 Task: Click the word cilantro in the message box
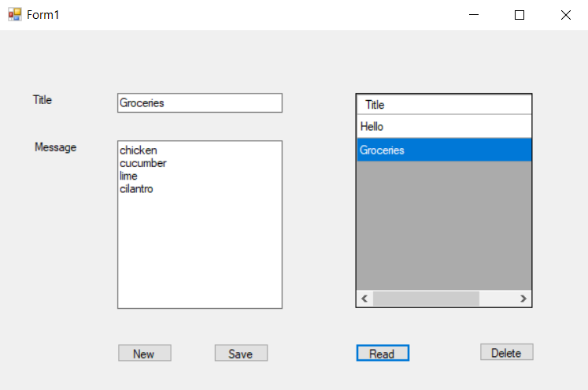click(x=136, y=189)
